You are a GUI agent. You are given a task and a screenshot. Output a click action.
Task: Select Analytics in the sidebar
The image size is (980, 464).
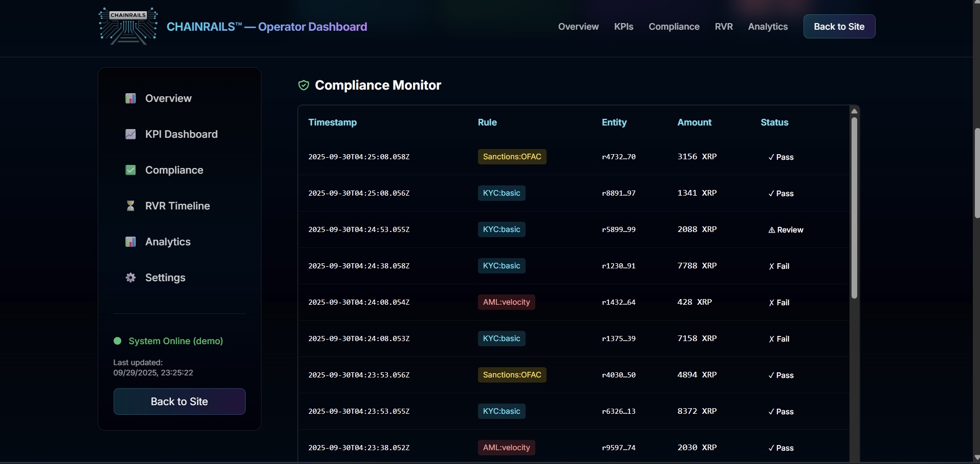pyautogui.click(x=168, y=242)
